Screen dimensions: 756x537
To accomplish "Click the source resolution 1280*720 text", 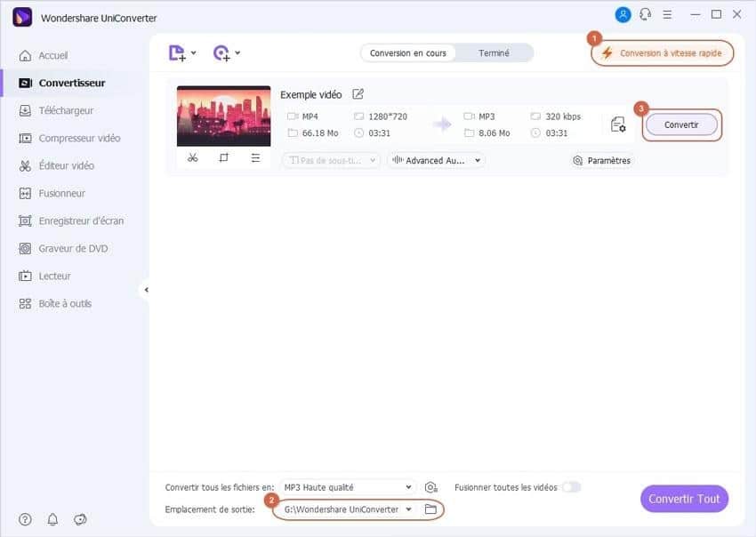I will tap(388, 116).
